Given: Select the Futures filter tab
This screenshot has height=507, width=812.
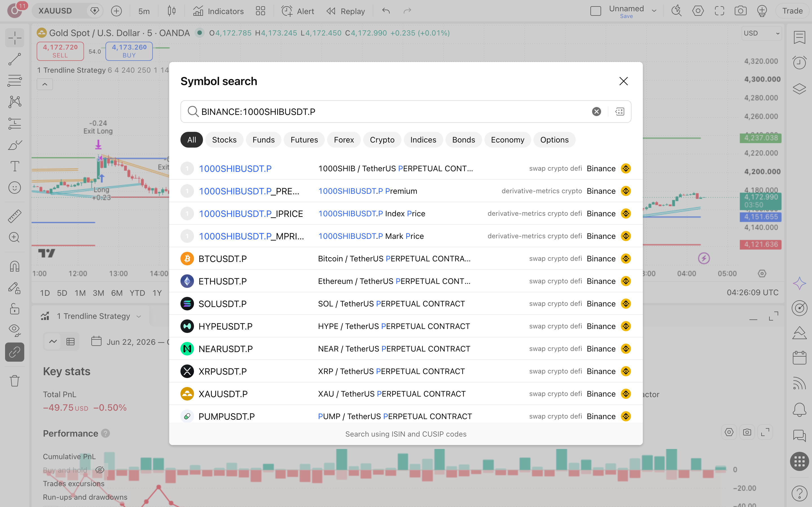Looking at the screenshot, I should [304, 140].
